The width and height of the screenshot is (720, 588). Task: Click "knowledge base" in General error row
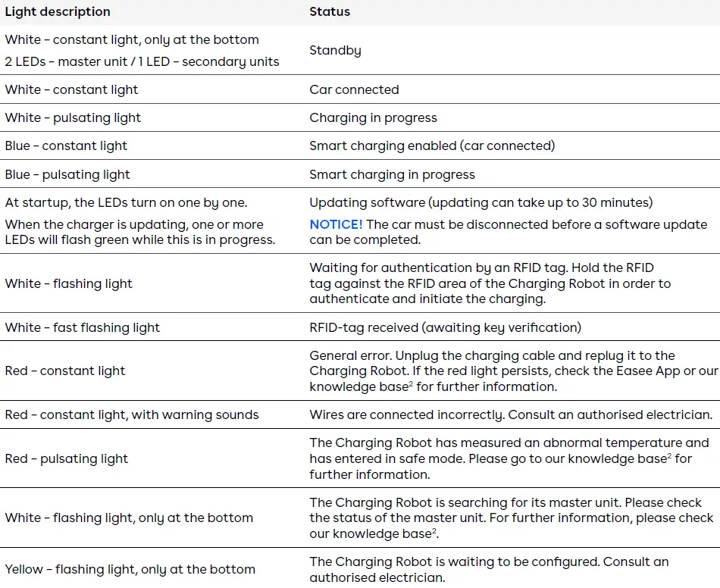(x=358, y=386)
